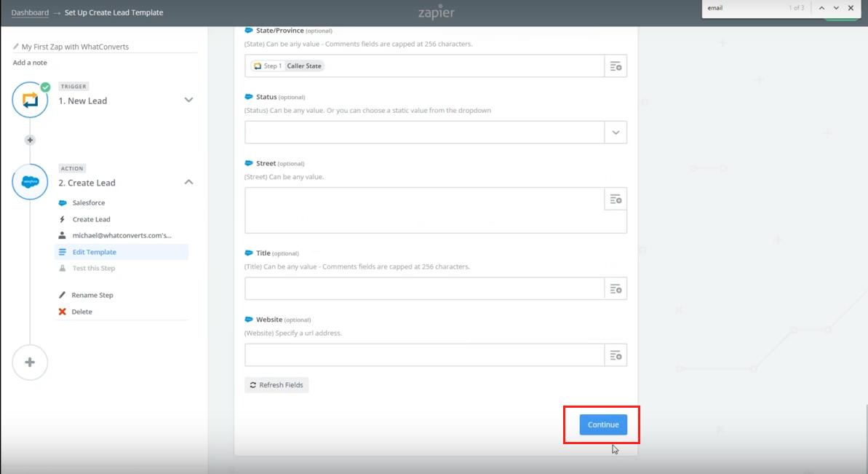Select Edit Template in sidebar

122,252
